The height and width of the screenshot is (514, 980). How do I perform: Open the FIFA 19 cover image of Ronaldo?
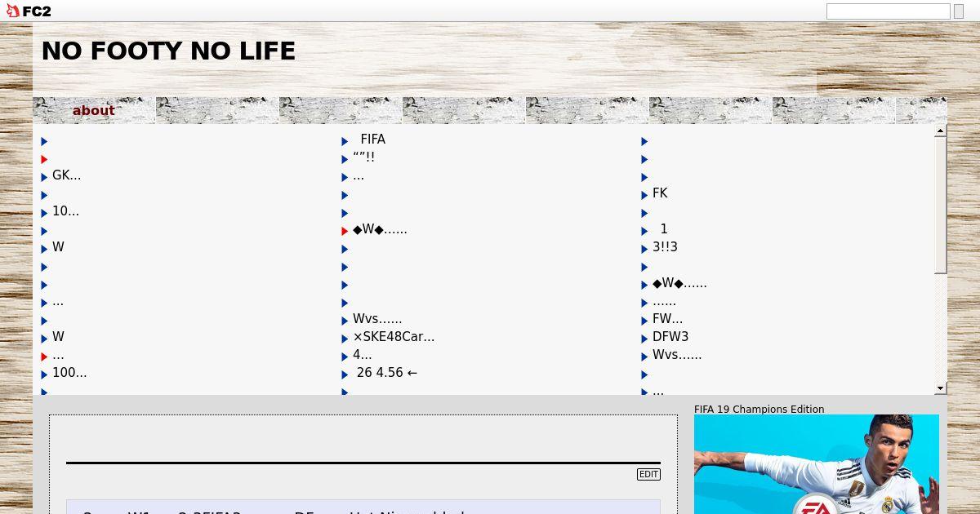pos(817,464)
